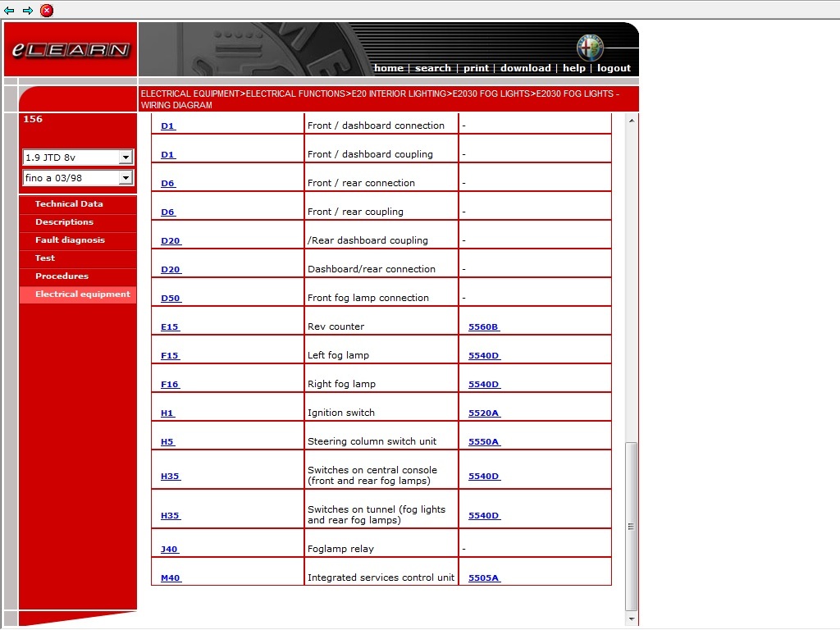Open the home page link

point(388,68)
